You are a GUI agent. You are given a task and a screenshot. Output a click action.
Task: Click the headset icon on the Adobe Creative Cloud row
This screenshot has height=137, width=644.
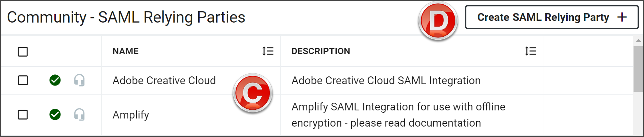[79, 80]
